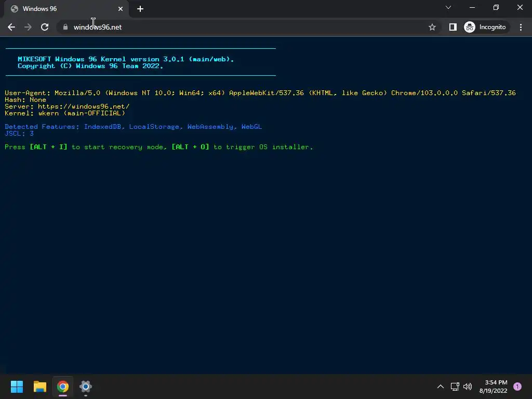The image size is (532, 399).
Task: Bookmark this page with the star icon
Action: pyautogui.click(x=432, y=27)
